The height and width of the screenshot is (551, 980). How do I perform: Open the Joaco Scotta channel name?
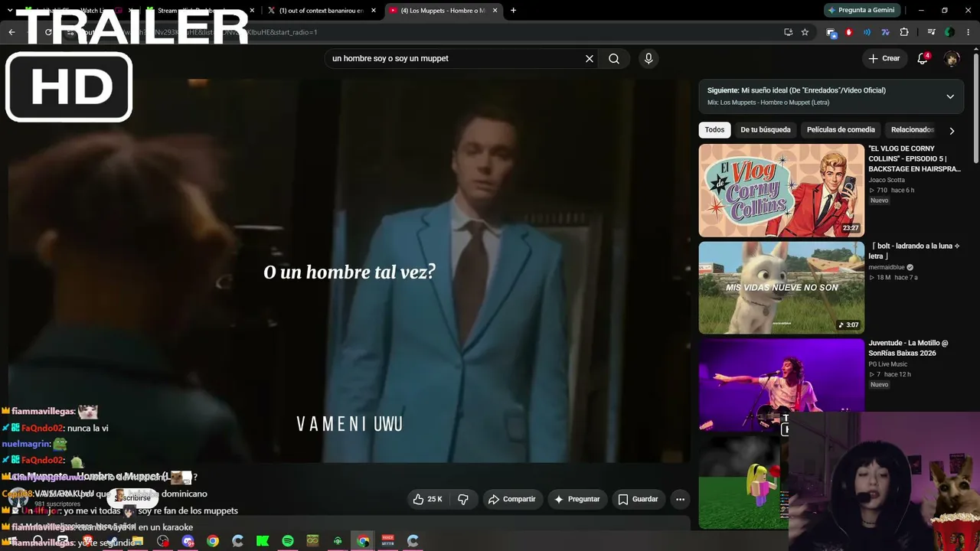coord(887,180)
